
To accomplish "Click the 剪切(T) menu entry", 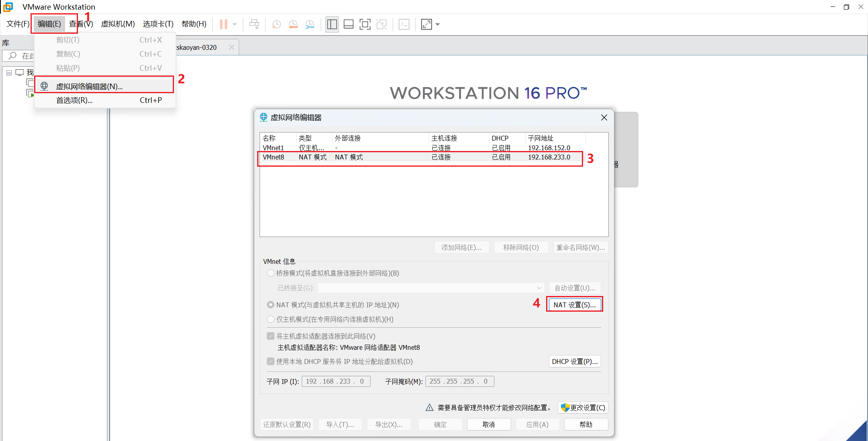I will 105,40.
